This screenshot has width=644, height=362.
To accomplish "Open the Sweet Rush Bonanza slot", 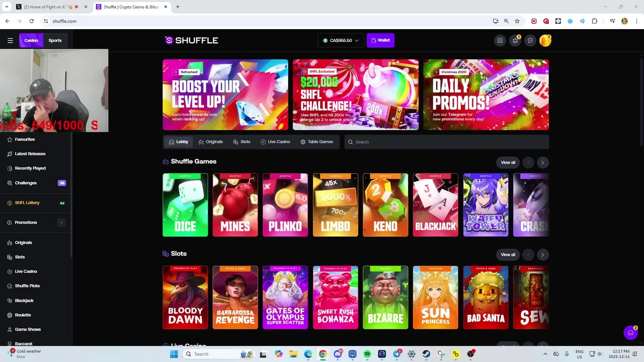I will tap(336, 298).
